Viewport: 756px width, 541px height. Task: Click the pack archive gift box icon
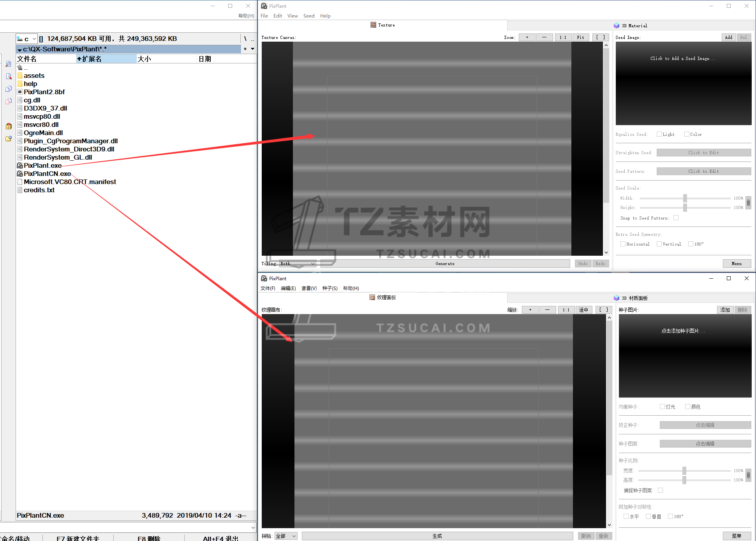coord(9,126)
